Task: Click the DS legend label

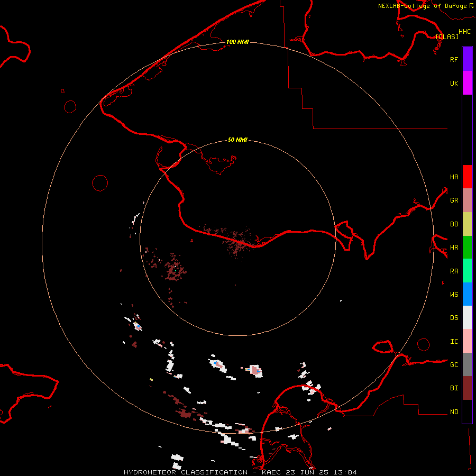Action: click(454, 317)
